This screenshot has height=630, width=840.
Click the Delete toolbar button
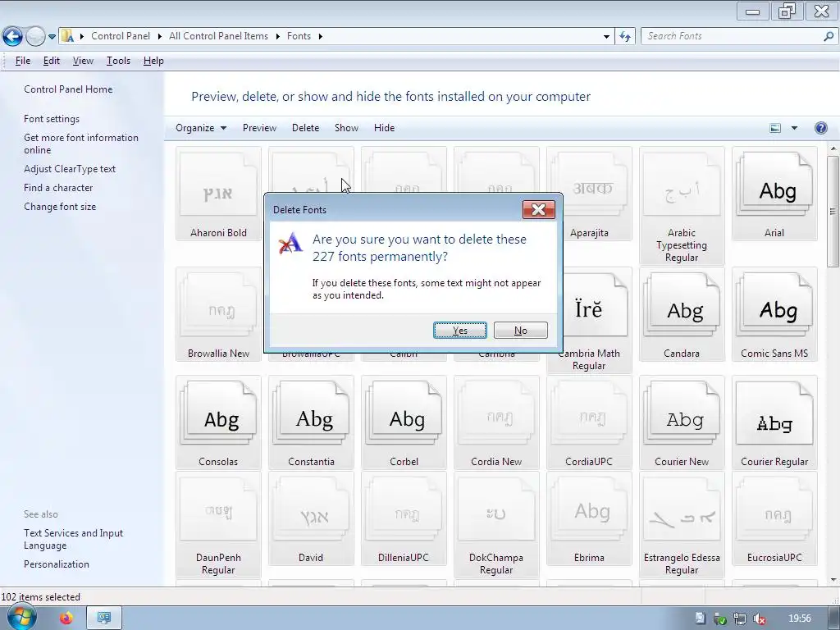click(305, 127)
